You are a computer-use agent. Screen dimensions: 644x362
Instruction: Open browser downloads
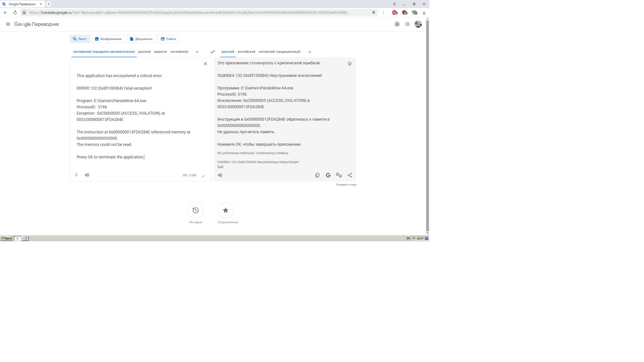424,12
